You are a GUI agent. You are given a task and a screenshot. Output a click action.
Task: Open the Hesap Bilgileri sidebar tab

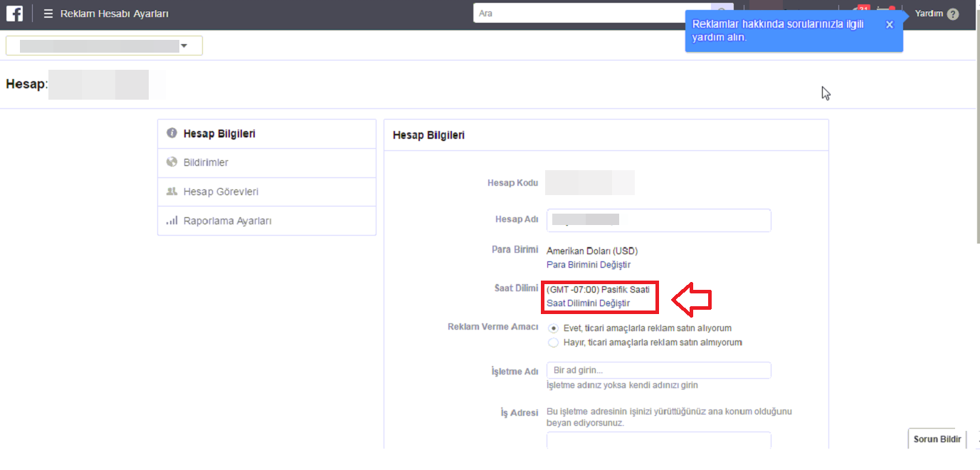coord(267,134)
